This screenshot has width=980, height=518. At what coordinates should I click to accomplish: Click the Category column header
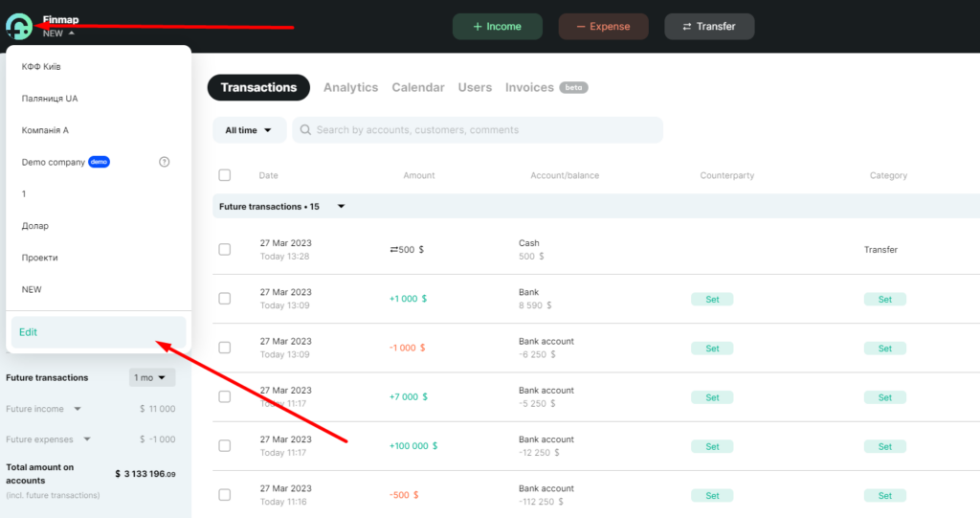point(888,175)
